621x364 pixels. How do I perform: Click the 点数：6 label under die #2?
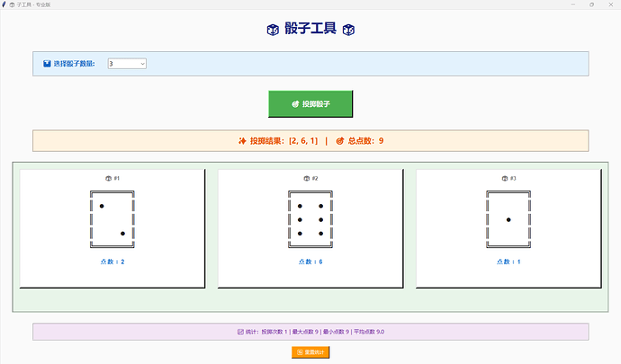pos(310,262)
